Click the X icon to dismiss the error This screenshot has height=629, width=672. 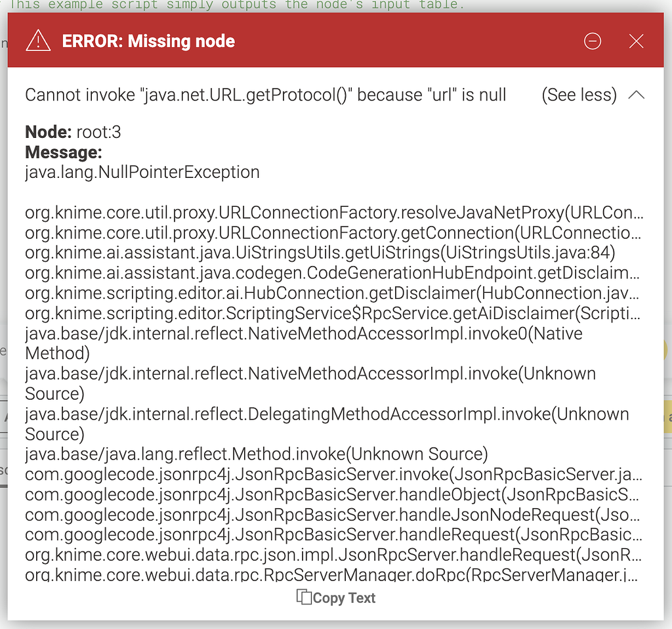point(636,41)
